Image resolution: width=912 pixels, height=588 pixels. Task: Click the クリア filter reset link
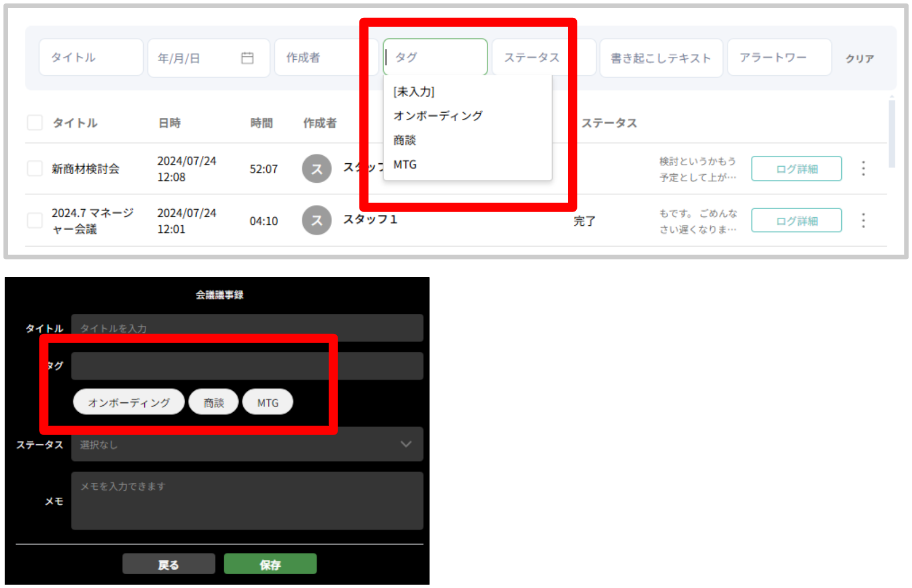860,59
